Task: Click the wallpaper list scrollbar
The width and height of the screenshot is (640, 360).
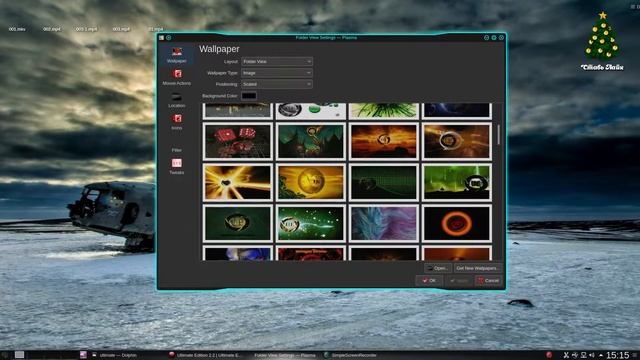Action: (498, 135)
